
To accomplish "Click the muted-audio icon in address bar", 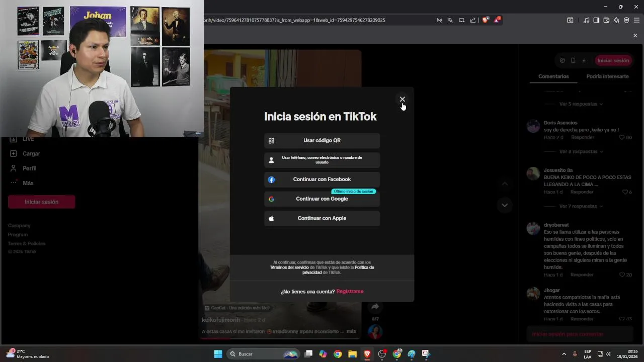I will pyautogui.click(x=439, y=20).
